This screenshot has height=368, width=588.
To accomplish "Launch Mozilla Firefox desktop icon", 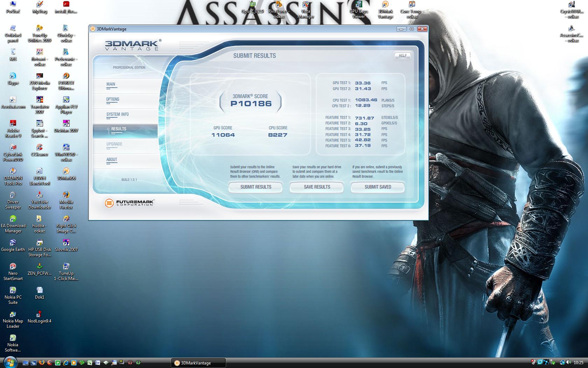I will [x=66, y=200].
